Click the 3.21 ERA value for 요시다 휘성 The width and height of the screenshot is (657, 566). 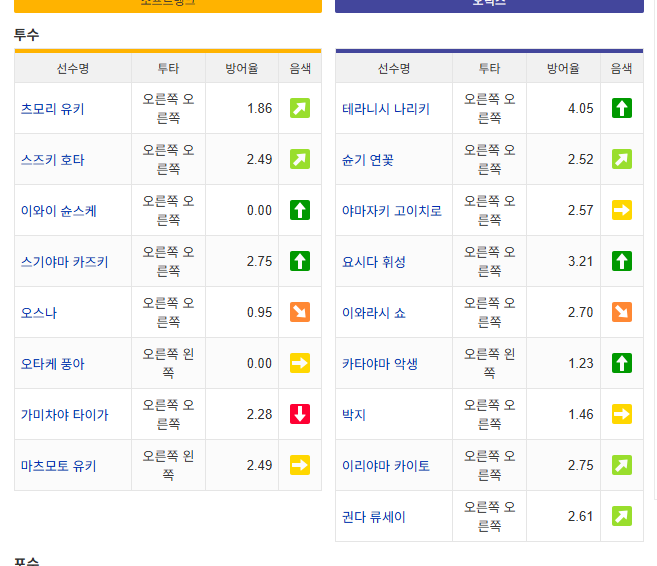pos(581,261)
